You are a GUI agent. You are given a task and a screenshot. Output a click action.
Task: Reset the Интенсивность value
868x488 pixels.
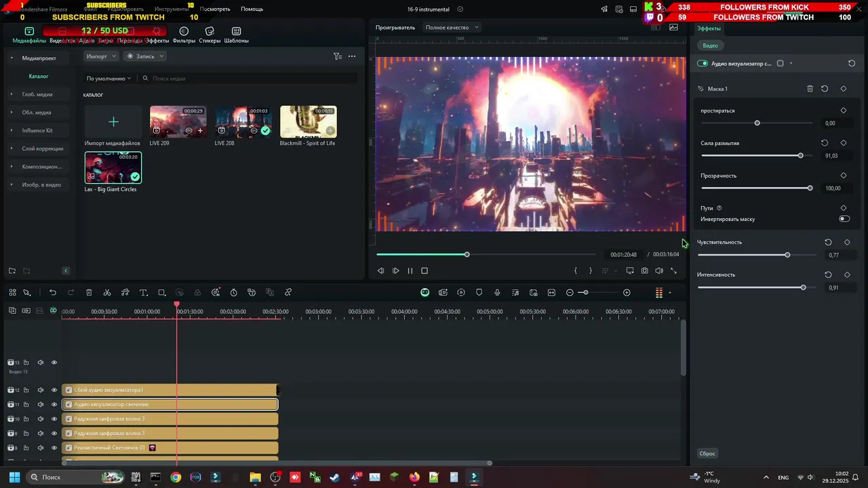click(x=828, y=274)
